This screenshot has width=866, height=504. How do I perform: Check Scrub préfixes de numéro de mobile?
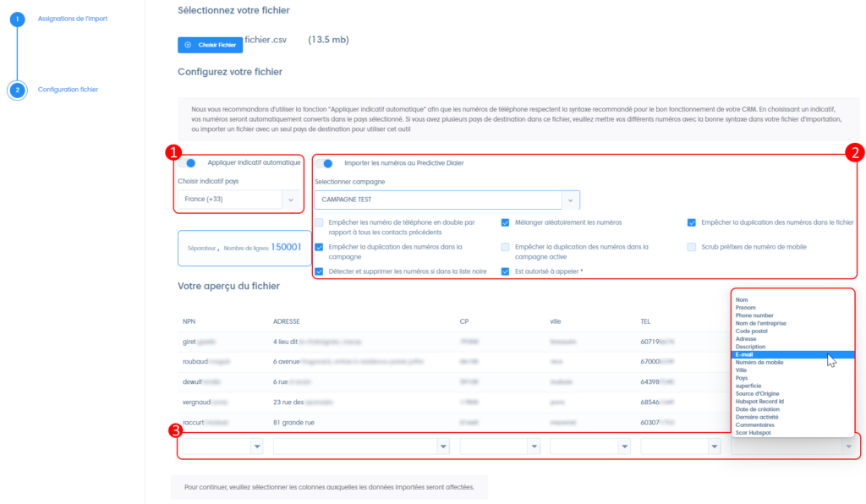[692, 247]
